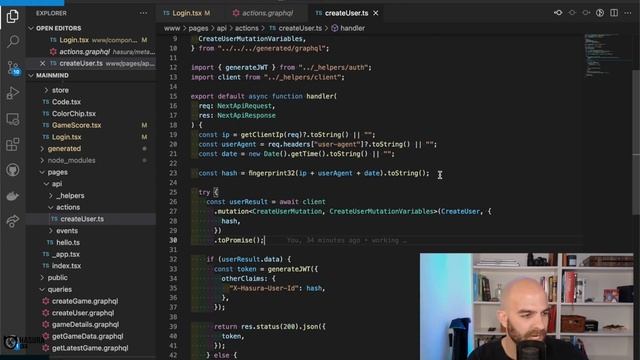Click line number 23 in the gutter
Image resolution: width=640 pixels, height=360 pixels.
[173, 173]
